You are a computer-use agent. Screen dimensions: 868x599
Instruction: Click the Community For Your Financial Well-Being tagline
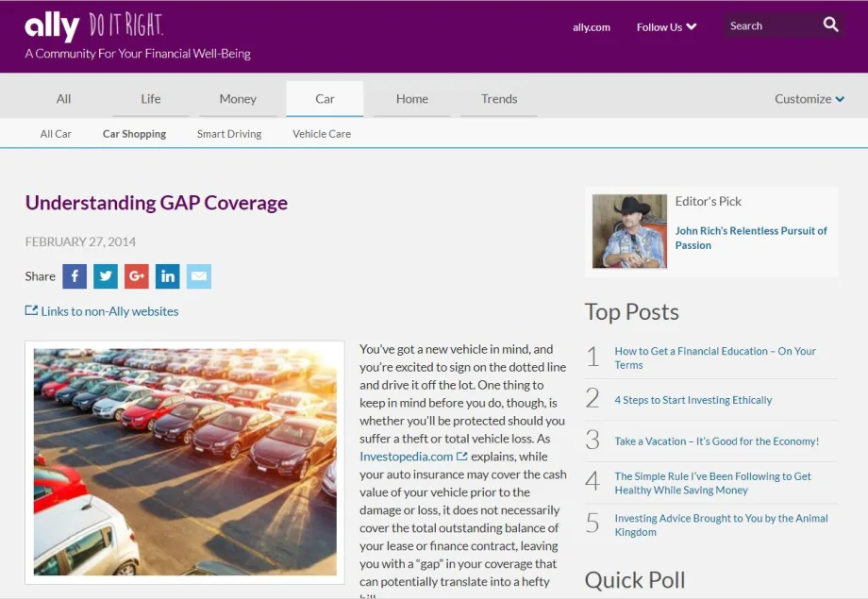[138, 54]
